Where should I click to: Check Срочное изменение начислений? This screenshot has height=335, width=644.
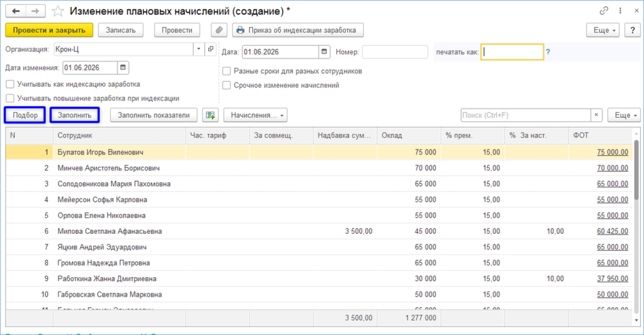226,85
